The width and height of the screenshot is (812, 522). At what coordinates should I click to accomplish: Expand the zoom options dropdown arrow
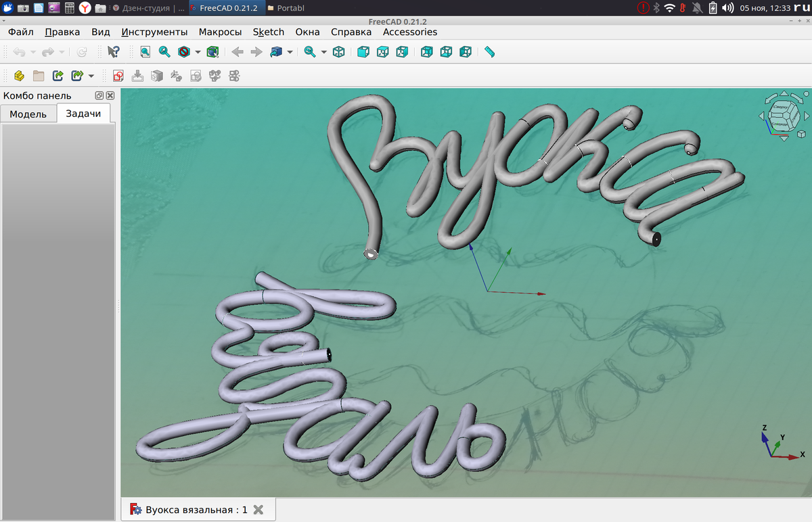(x=323, y=52)
